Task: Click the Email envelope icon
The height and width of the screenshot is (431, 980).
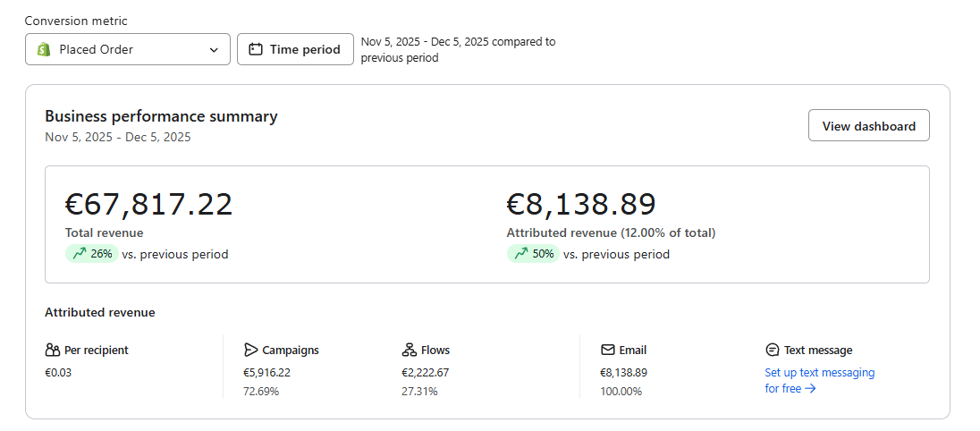Action: click(x=608, y=350)
